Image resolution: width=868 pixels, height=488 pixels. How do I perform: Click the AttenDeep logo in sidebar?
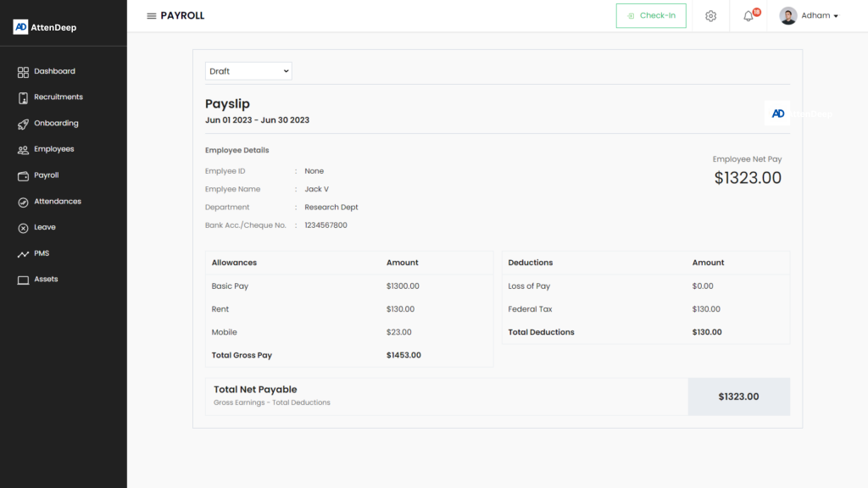point(45,27)
